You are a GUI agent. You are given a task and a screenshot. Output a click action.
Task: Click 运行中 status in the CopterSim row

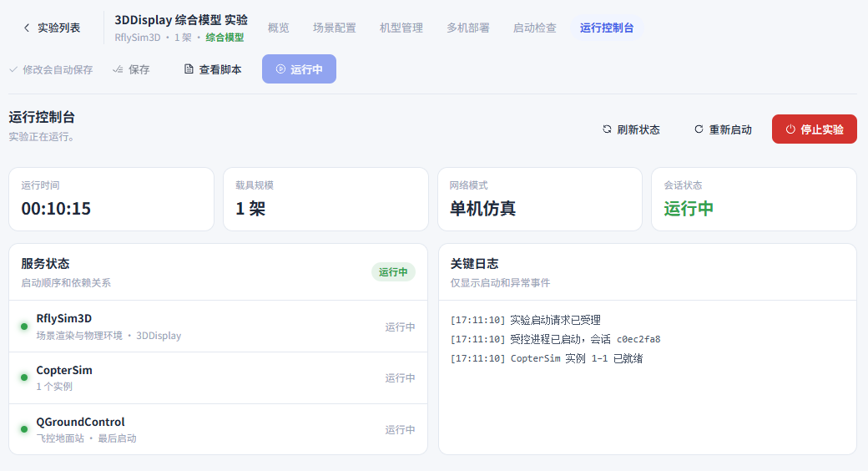(x=401, y=378)
